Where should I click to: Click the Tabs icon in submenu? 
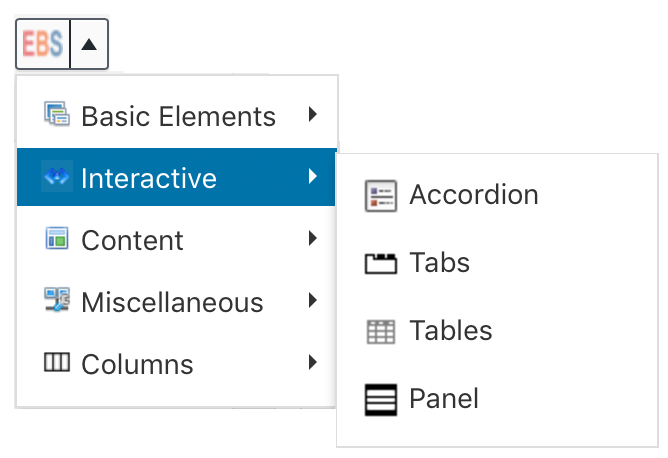point(381,263)
